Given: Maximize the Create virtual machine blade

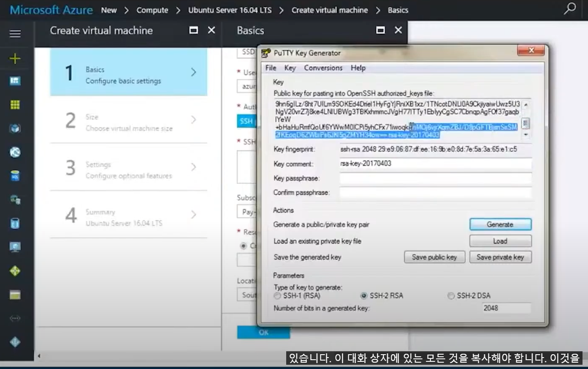Looking at the screenshot, I should coord(194,30).
